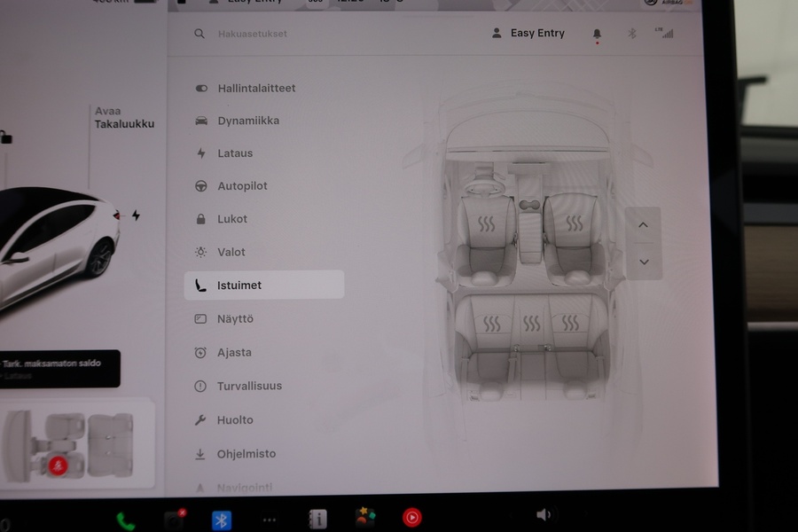Open the Easy Entry driver profile selector
The image size is (798, 532).
(528, 33)
